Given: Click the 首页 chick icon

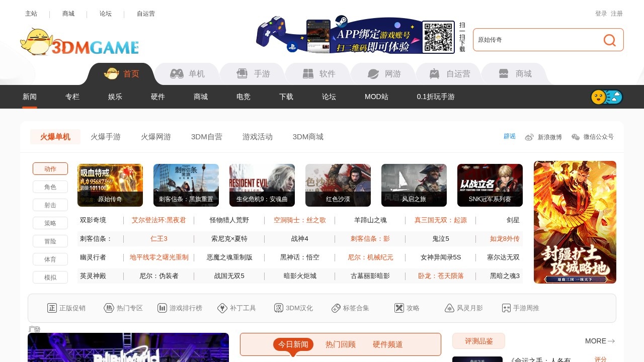Looking at the screenshot, I should pos(111,74).
